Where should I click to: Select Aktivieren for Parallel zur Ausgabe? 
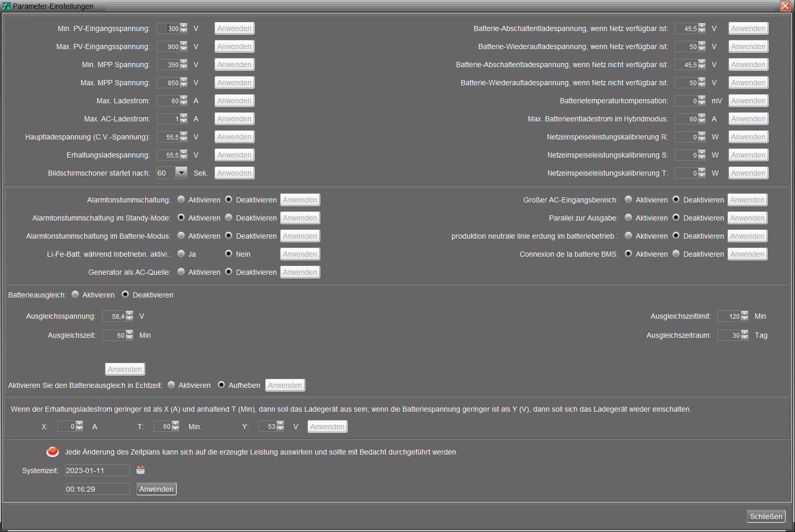628,217
